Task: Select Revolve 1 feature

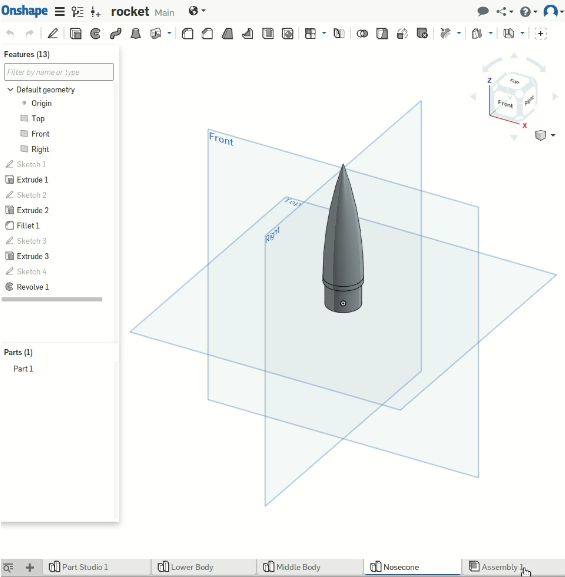Action: tap(32, 287)
